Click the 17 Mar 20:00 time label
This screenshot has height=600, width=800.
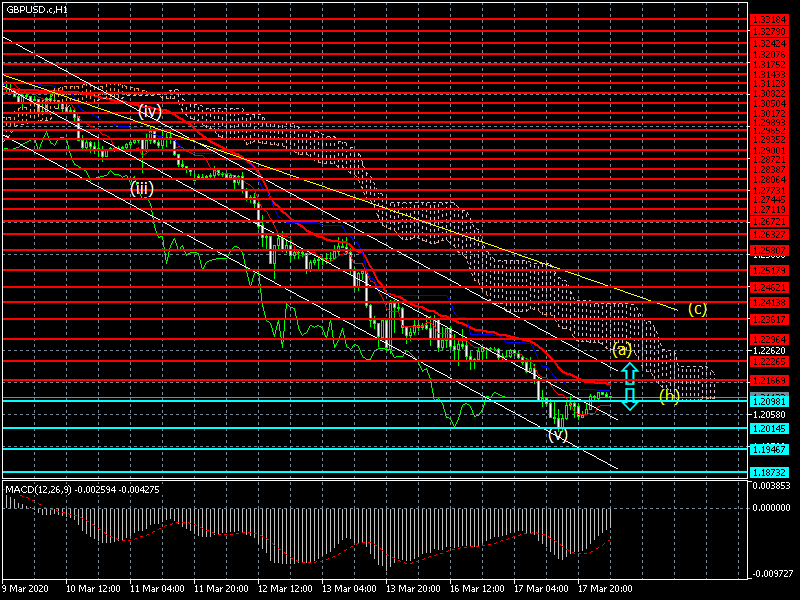coord(605,588)
